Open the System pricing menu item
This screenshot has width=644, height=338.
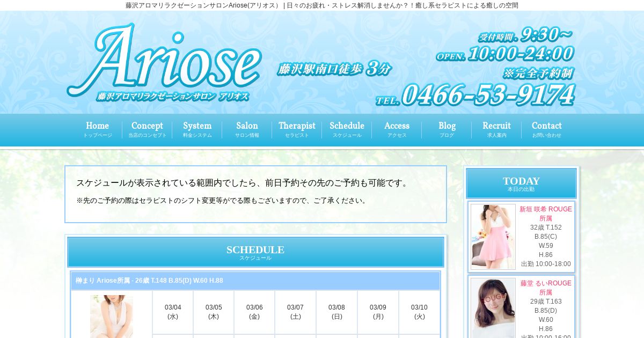click(x=197, y=129)
